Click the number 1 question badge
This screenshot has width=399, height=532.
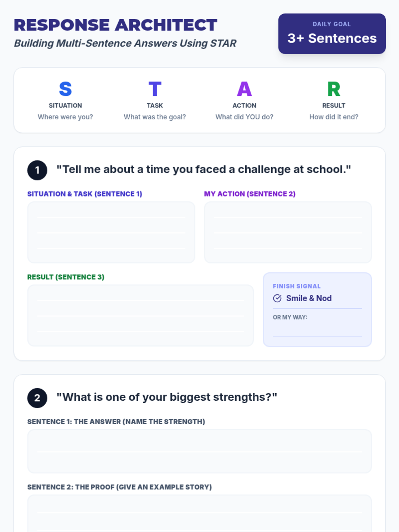pos(37,170)
